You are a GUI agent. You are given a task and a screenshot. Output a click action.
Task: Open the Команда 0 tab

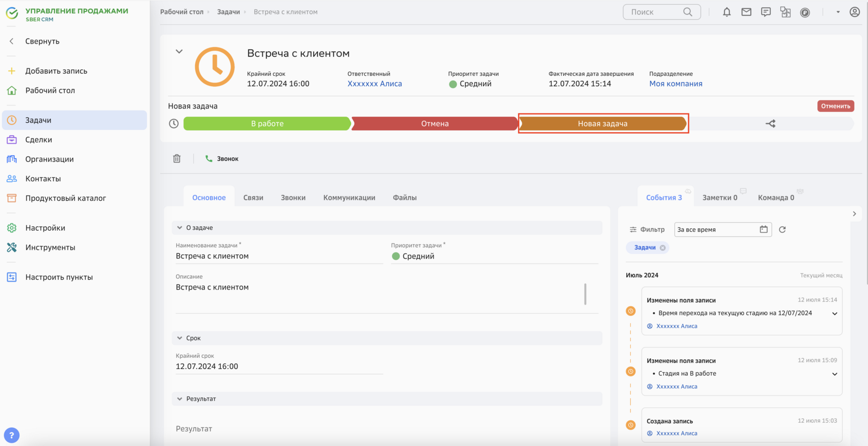[x=777, y=198]
